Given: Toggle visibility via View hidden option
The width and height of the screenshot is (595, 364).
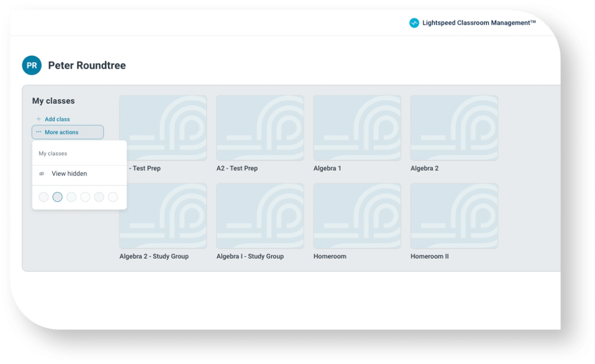Looking at the screenshot, I should (68, 174).
